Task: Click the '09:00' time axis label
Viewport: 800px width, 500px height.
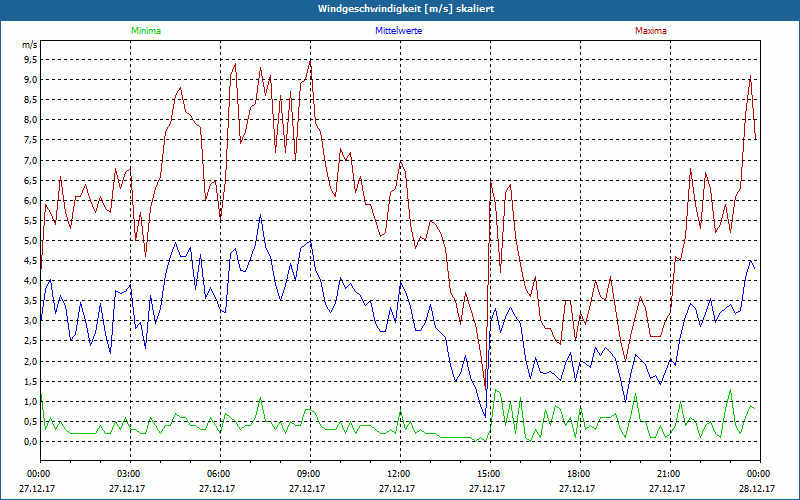Action: 310,473
